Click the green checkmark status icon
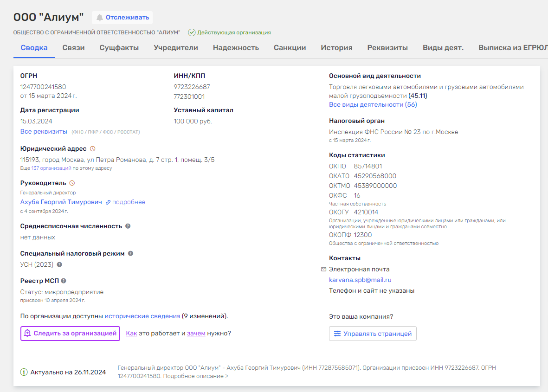 [x=192, y=32]
